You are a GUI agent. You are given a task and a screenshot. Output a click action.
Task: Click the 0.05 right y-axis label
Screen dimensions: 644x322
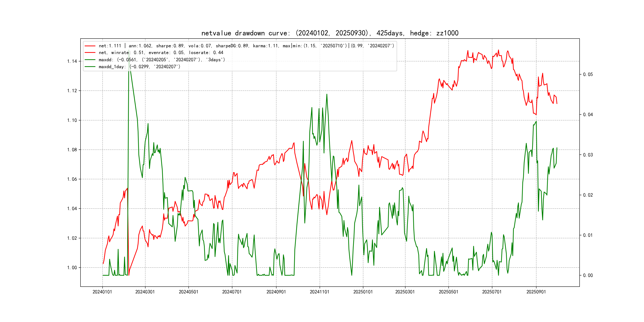point(588,75)
